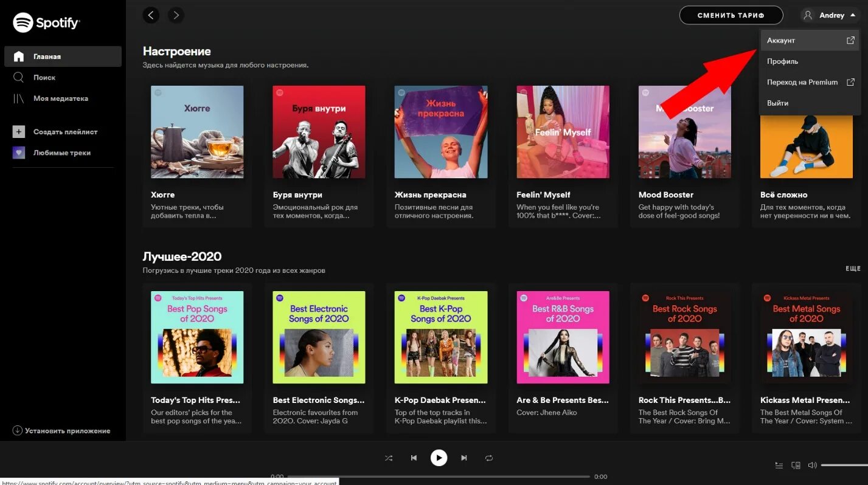Open the Буря внутри playlist cover
868x485 pixels.
319,132
